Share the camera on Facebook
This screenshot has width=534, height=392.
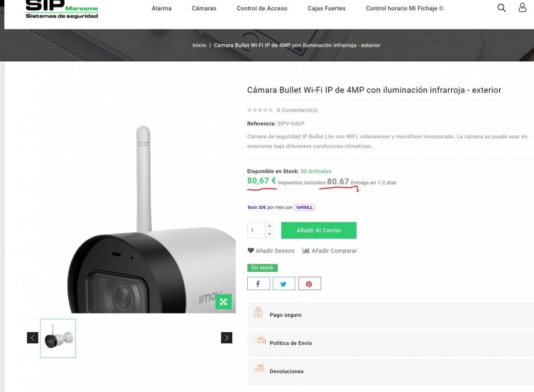[x=258, y=283]
